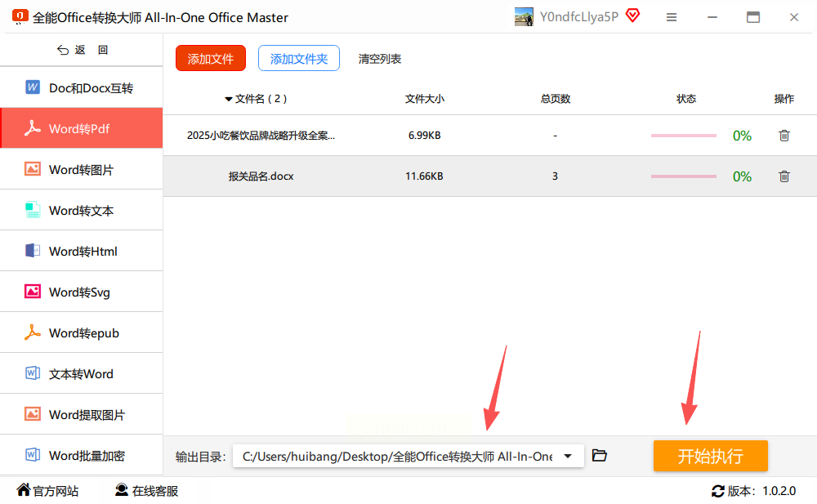
Task: Click the red 添加文件 button
Action: tap(211, 58)
